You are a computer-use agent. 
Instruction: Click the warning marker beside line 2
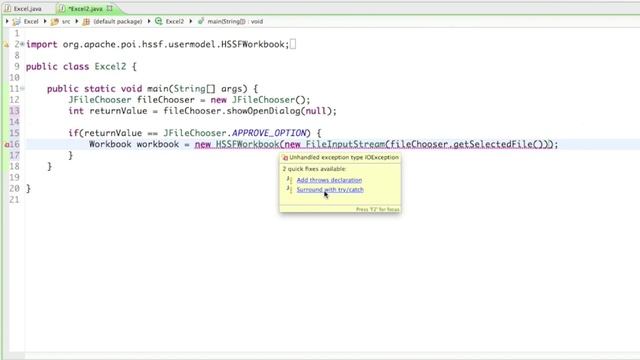[6, 44]
